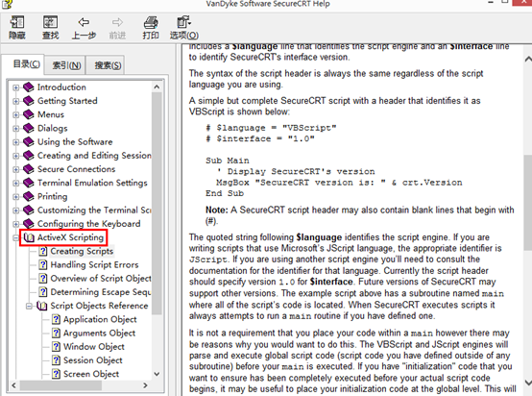532x396 pixels.
Task: Click the Printing book icon
Action: tap(29, 196)
